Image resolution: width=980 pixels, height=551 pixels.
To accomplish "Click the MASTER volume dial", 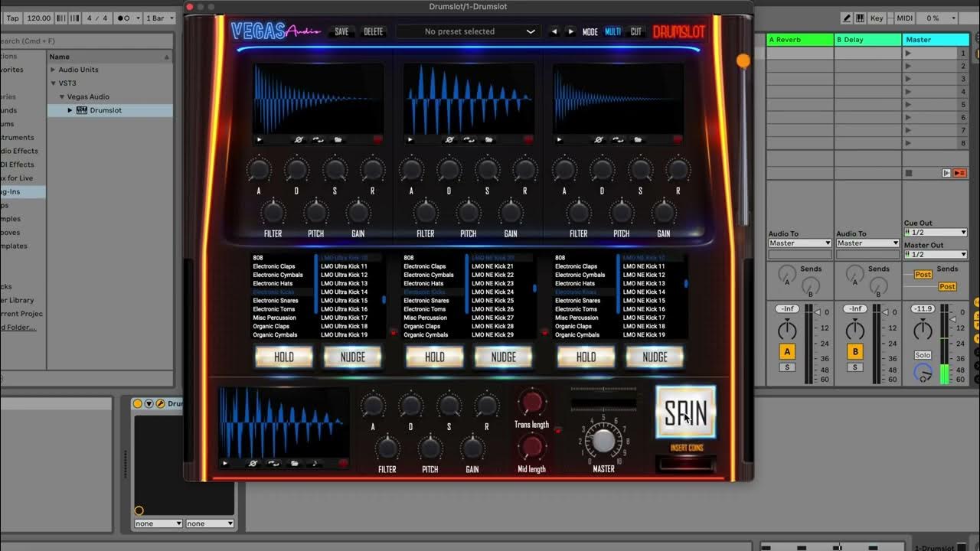I will click(x=603, y=440).
